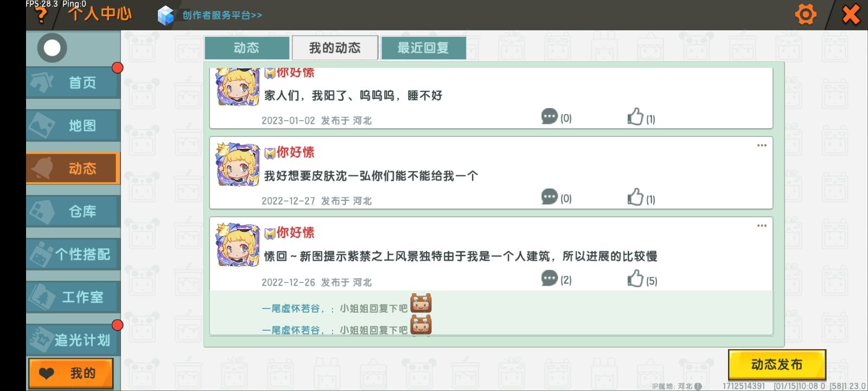Switch to the 动态 tab

click(x=246, y=48)
